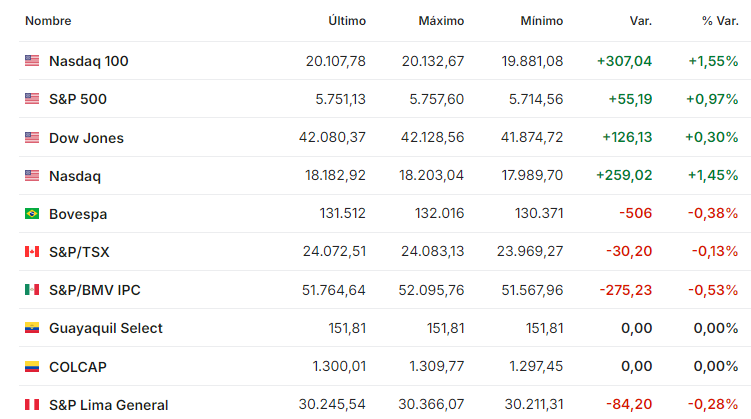Sort table by Nombre column header
Image resolution: width=751 pixels, height=419 pixels.
click(x=48, y=21)
